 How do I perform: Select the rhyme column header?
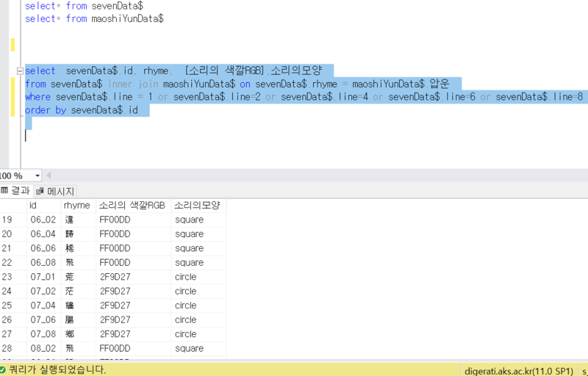pyautogui.click(x=79, y=205)
